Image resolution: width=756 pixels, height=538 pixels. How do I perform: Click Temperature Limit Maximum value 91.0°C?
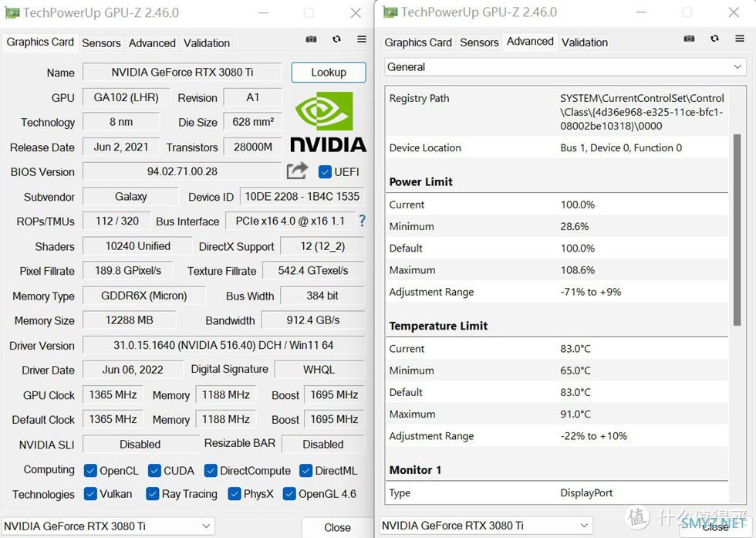coord(575,414)
